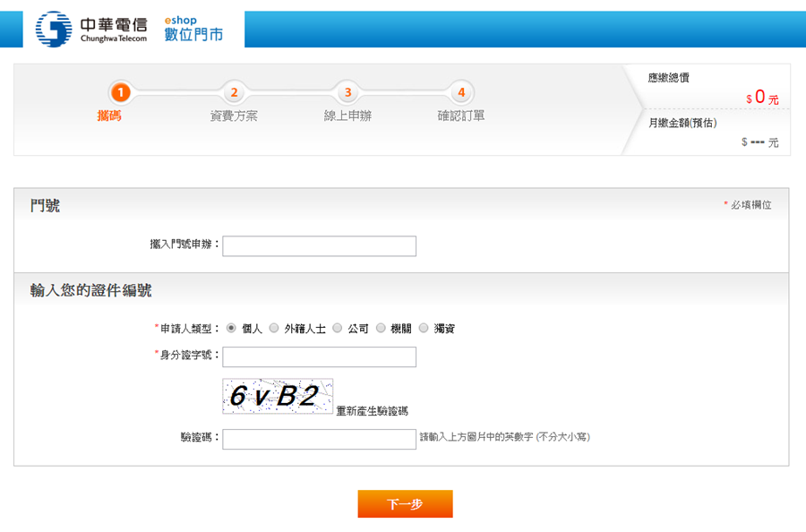Click step 3 circle icon

click(x=347, y=92)
